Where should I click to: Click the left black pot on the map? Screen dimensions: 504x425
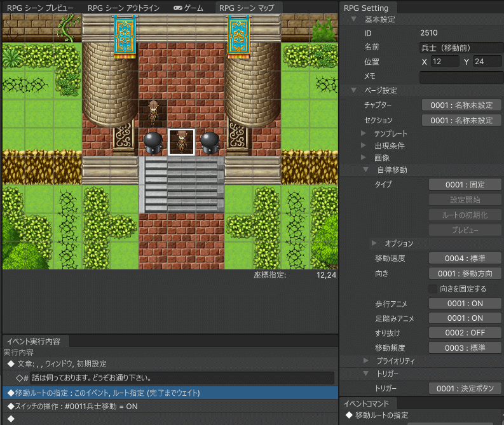point(153,142)
